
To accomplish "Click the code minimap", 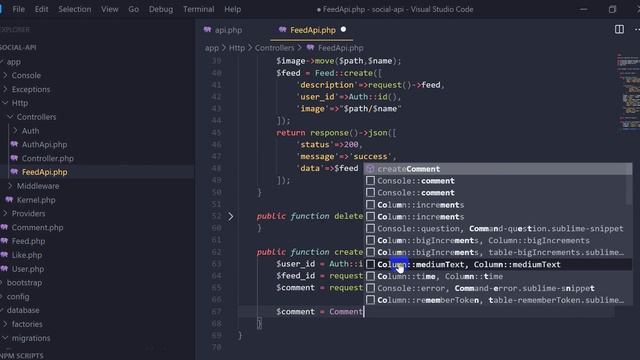I will (628, 92).
